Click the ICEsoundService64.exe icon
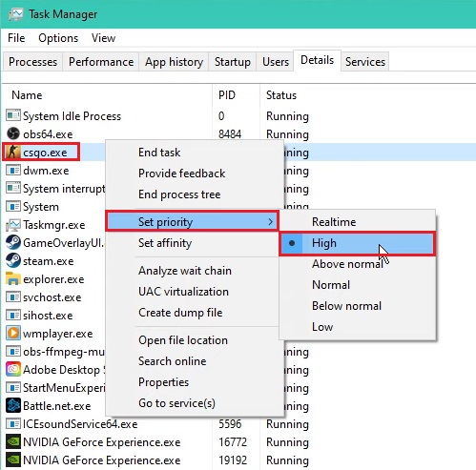Viewport: 476px width, 470px height. [x=13, y=423]
